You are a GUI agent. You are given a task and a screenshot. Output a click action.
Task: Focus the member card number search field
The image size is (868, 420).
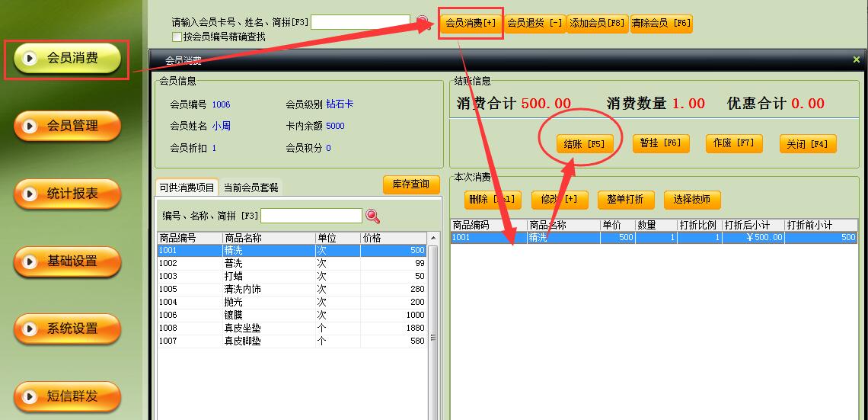[x=361, y=22]
